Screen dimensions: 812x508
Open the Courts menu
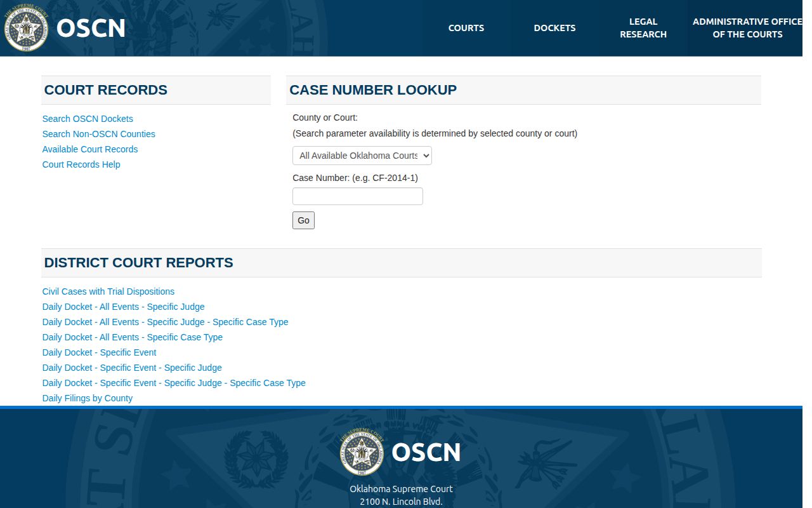click(466, 28)
